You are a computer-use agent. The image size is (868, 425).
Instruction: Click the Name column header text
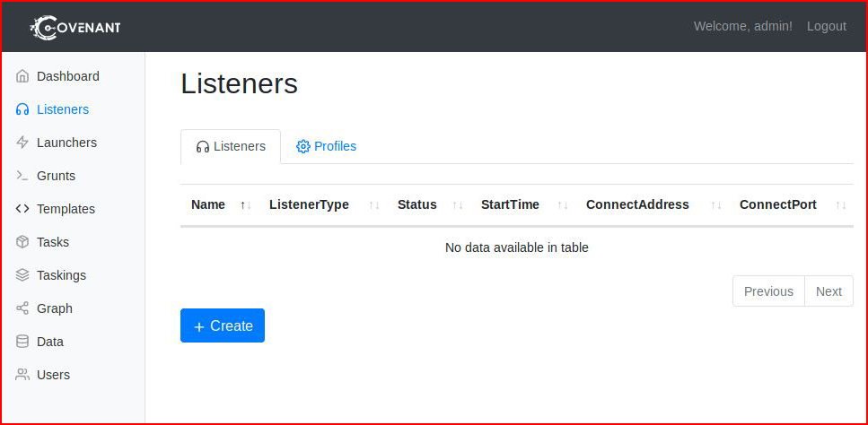pos(208,204)
